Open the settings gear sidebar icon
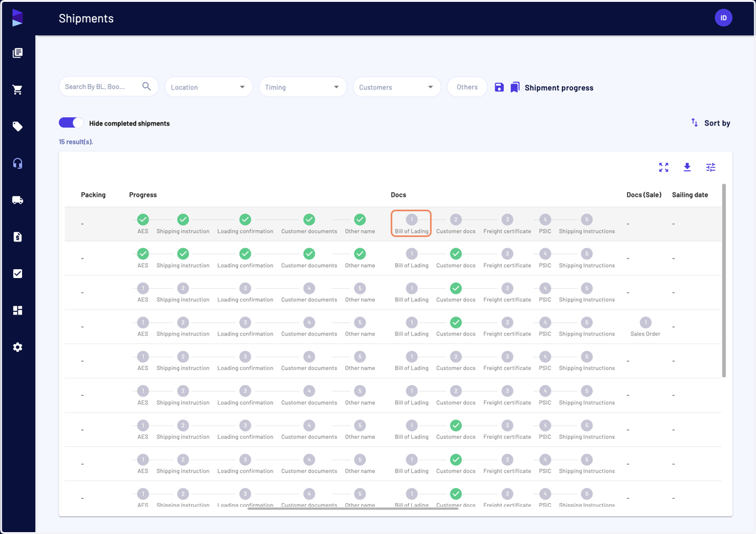The height and width of the screenshot is (534, 756). (18, 347)
